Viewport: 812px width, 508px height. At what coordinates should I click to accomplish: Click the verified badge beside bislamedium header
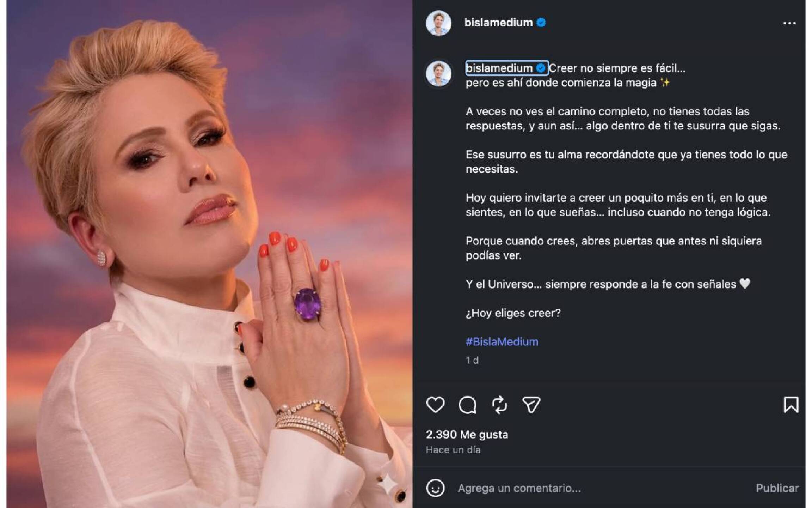[542, 22]
